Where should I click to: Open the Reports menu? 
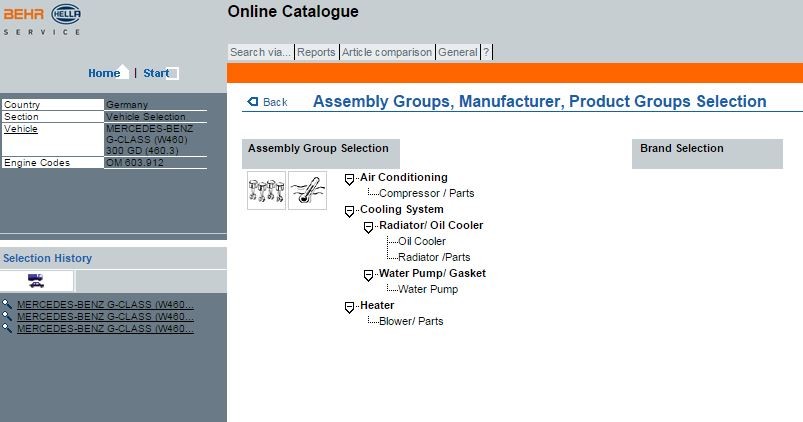(x=316, y=52)
